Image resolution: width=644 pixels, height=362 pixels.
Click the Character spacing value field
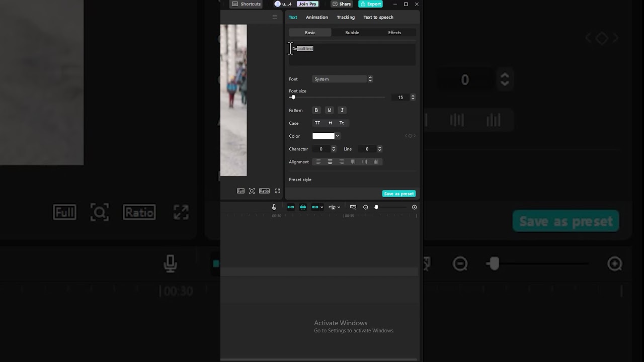(x=321, y=149)
